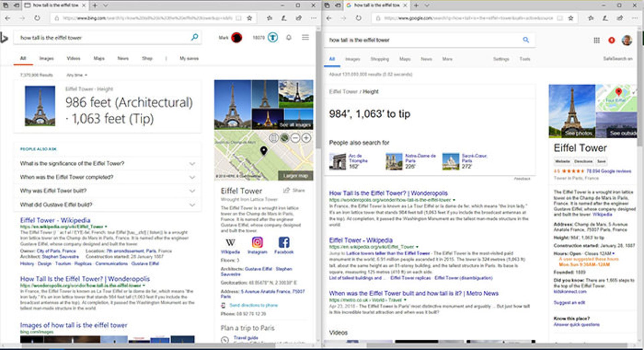Screen dimensions: 644x350
Task: Open 'Eiffel Tower - Wikipedia' Bing result
Action: tap(55, 220)
